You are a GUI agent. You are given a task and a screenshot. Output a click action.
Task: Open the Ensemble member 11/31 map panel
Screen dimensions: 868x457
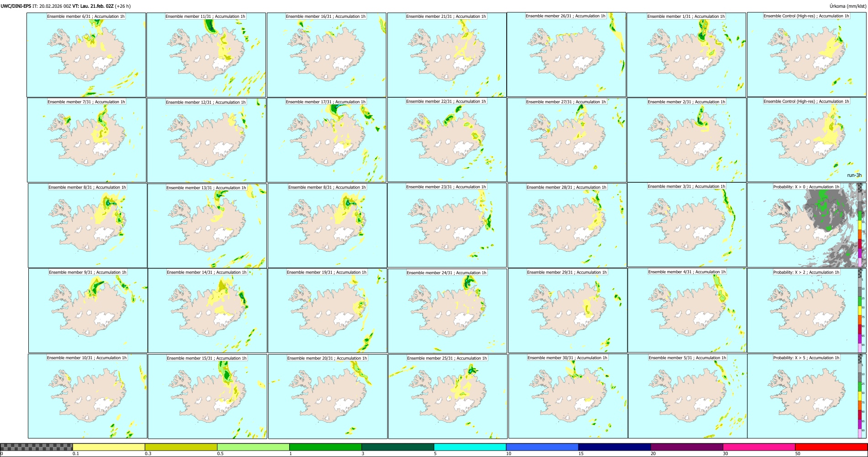tap(206, 55)
